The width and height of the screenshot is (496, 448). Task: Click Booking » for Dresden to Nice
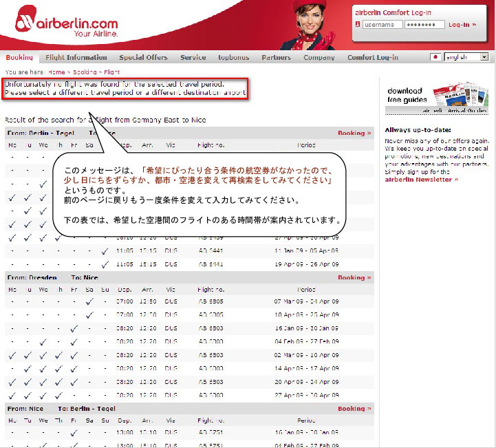point(354,278)
